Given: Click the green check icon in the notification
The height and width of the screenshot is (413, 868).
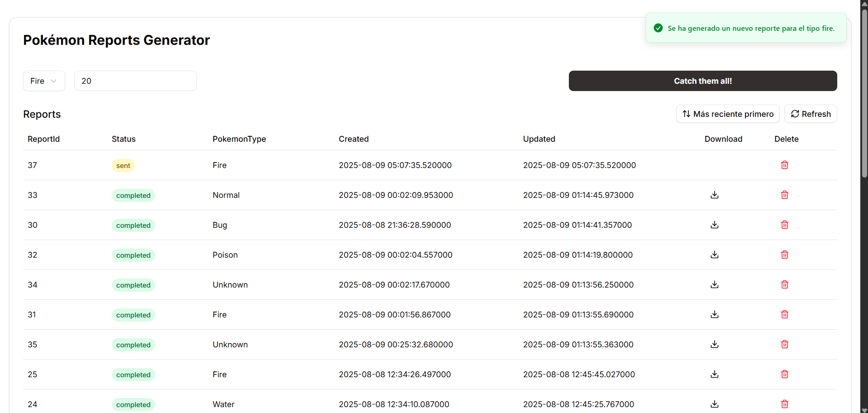Looking at the screenshot, I should 658,28.
